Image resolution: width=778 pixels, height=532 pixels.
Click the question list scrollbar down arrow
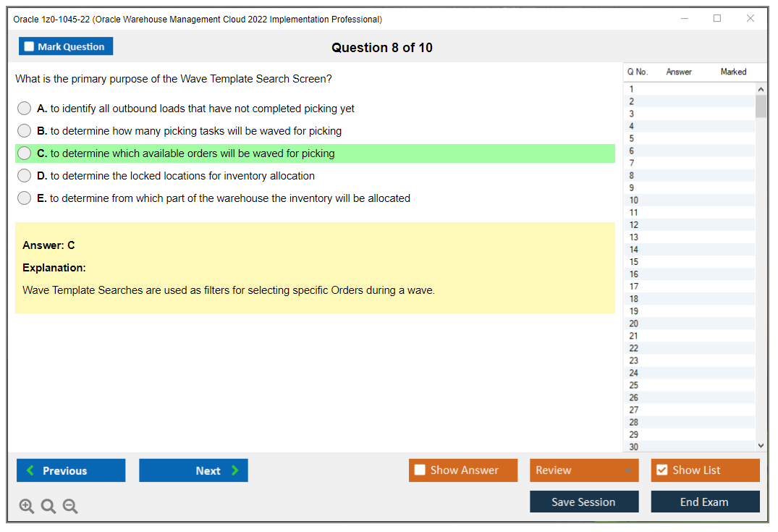(760, 446)
